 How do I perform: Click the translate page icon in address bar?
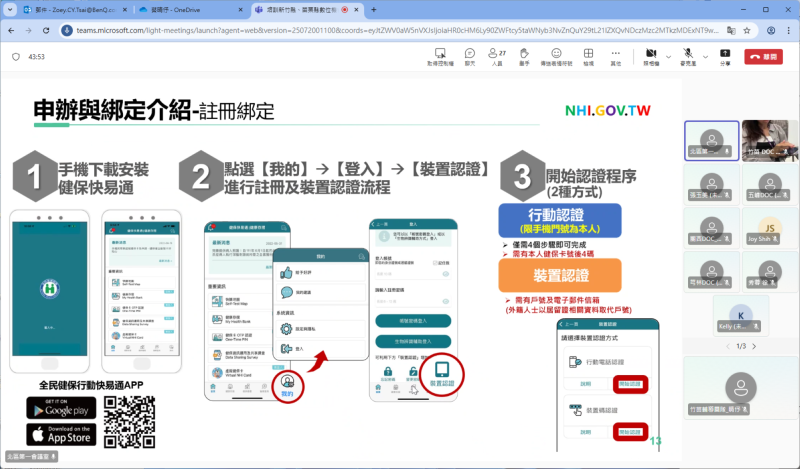click(x=731, y=31)
